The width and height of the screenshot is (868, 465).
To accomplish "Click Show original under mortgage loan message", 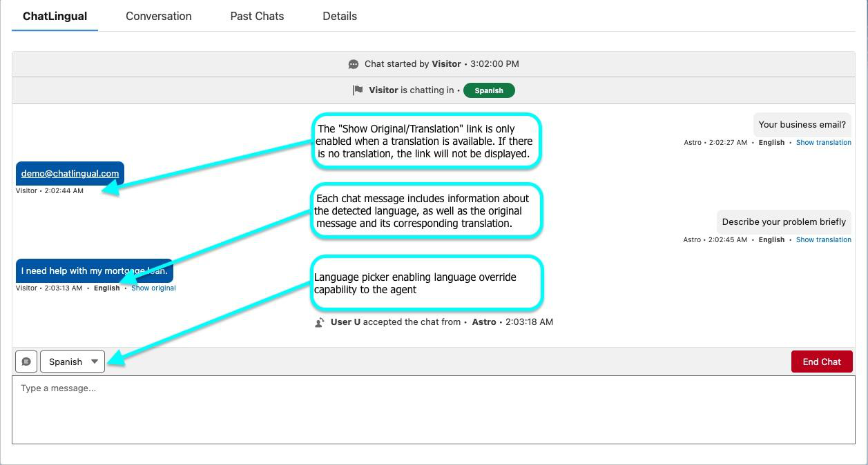I will pos(153,288).
